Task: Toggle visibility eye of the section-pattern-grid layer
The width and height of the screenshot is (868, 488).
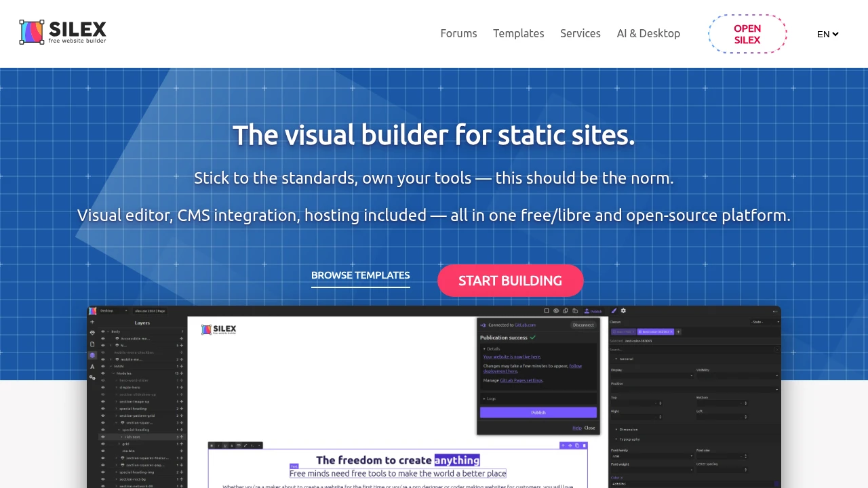Action: 103,415
